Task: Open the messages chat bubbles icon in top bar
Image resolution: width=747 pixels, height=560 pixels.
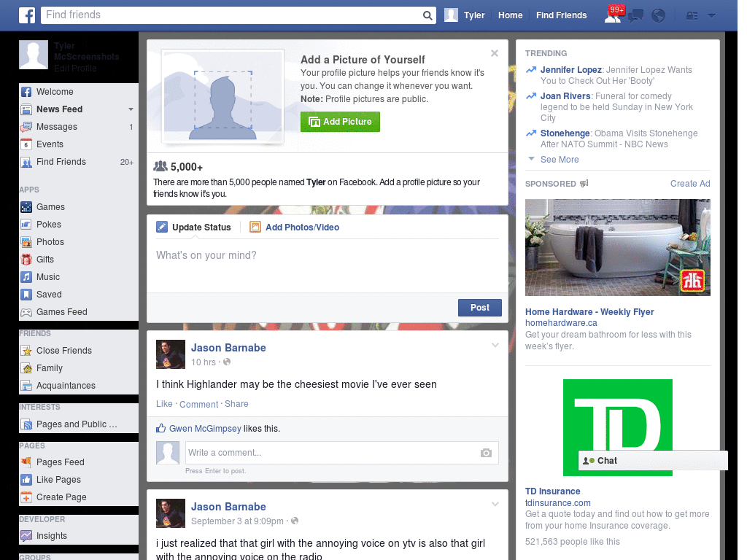Action: tap(635, 16)
